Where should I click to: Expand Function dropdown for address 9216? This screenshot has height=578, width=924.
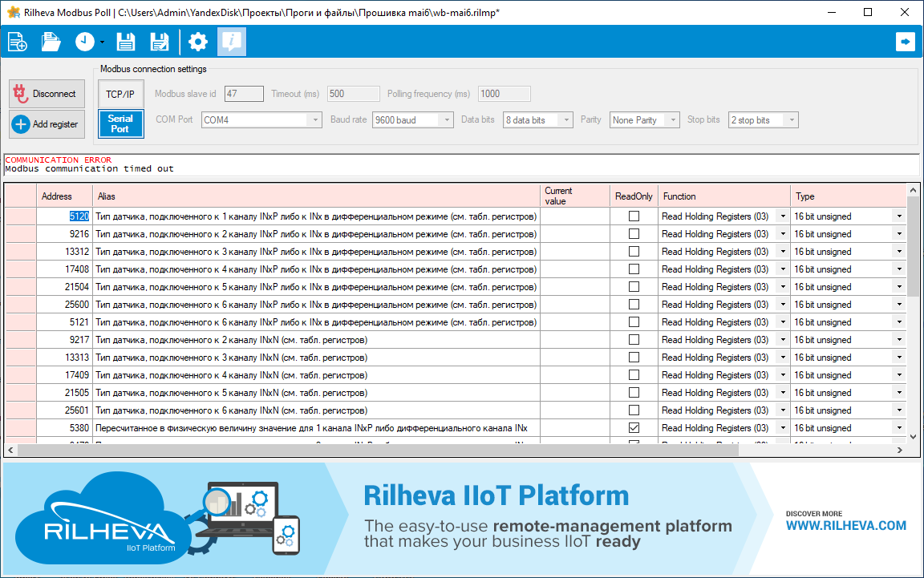[782, 234]
